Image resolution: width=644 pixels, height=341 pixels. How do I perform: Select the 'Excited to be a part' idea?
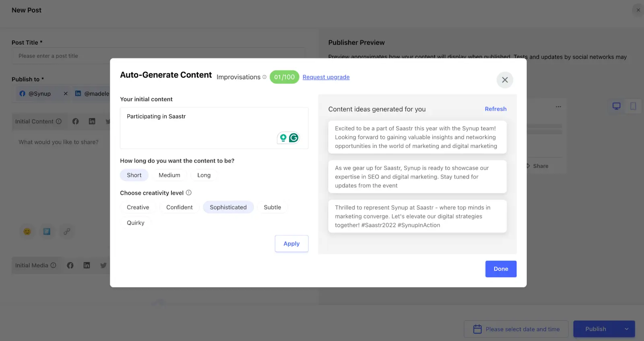coord(417,137)
